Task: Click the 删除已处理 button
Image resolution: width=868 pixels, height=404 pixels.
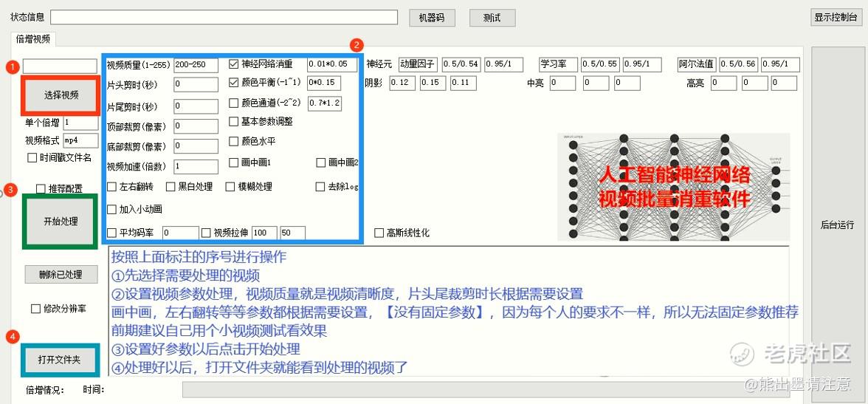Action: pyautogui.click(x=61, y=274)
